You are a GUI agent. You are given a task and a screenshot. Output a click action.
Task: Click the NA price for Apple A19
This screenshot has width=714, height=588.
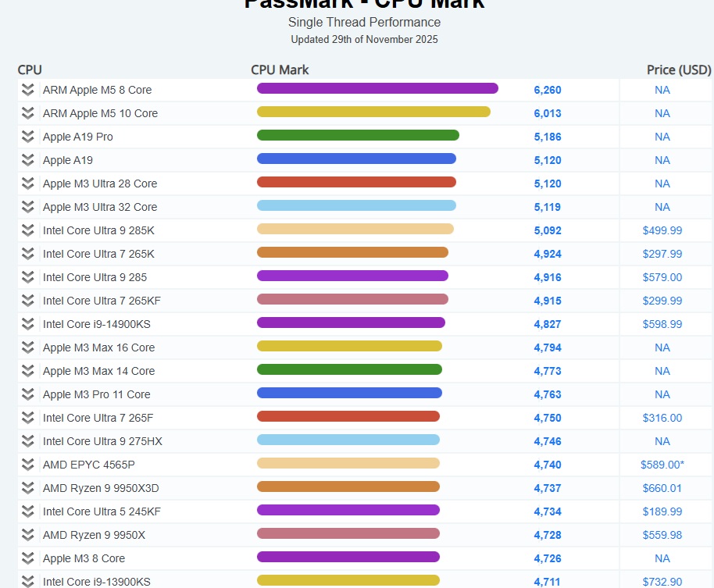coord(662,160)
